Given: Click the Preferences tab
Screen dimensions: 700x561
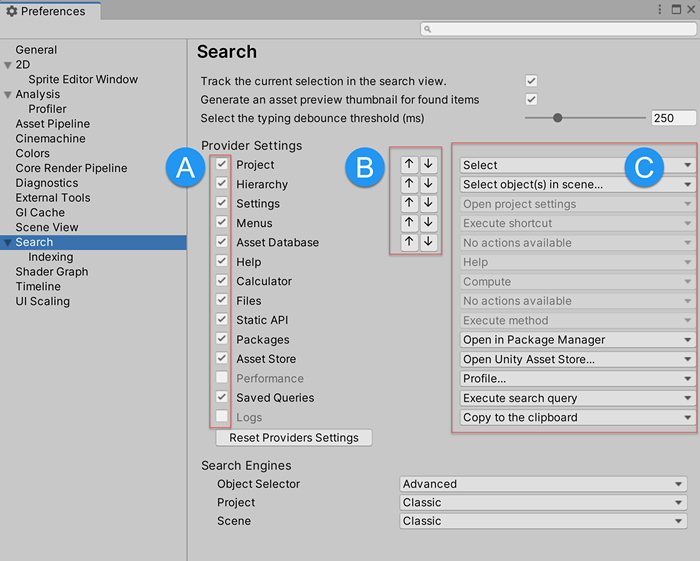Looking at the screenshot, I should pyautogui.click(x=50, y=11).
